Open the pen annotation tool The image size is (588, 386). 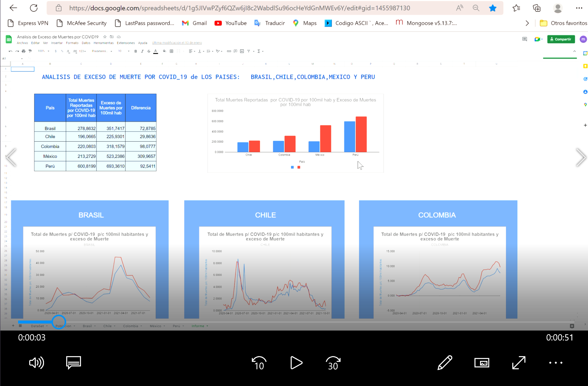pos(445,363)
